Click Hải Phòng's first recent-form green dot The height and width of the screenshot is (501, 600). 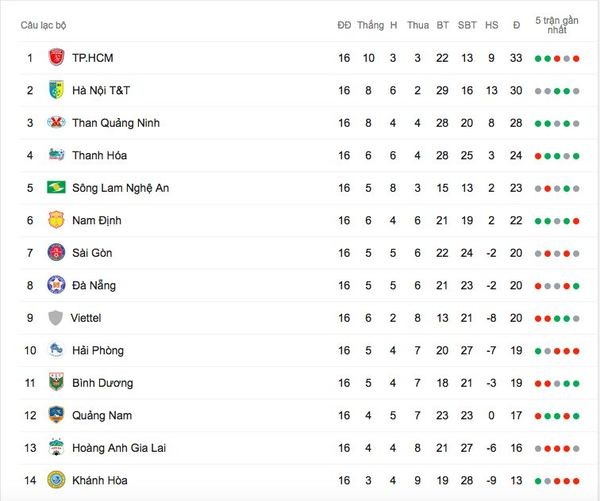coord(538,351)
